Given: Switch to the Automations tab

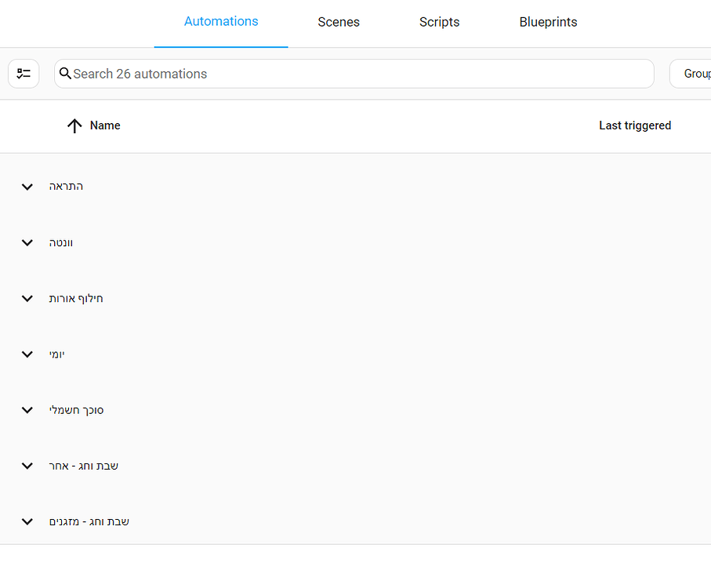Looking at the screenshot, I should pyautogui.click(x=221, y=22).
